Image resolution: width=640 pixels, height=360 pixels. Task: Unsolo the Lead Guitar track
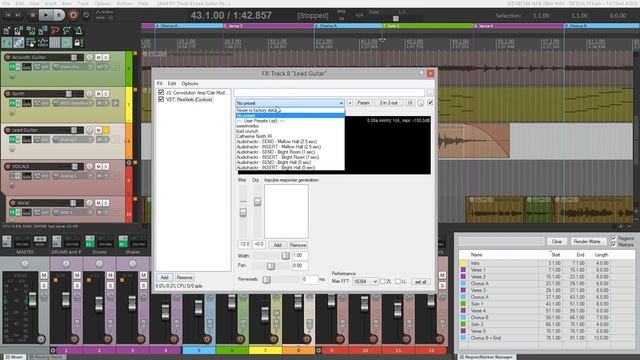click(x=106, y=130)
